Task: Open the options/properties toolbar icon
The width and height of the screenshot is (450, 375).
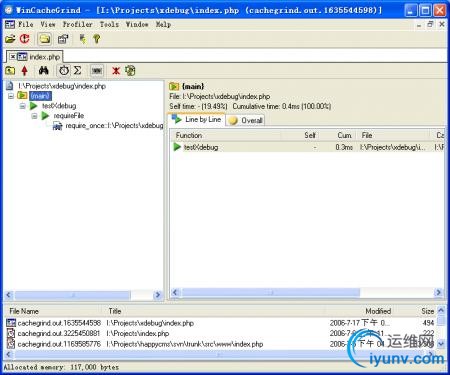Action: tap(63, 39)
